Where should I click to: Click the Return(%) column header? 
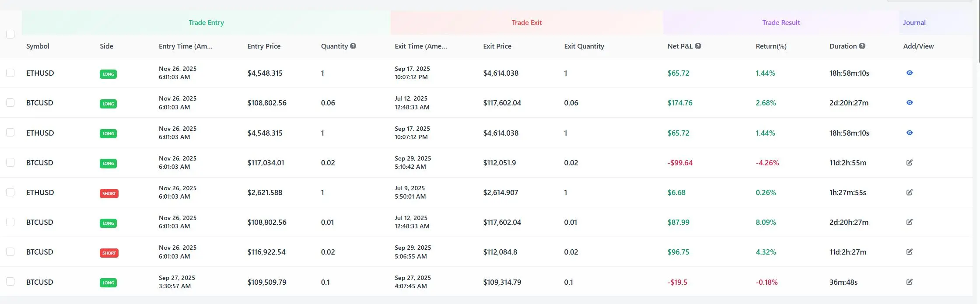point(770,46)
